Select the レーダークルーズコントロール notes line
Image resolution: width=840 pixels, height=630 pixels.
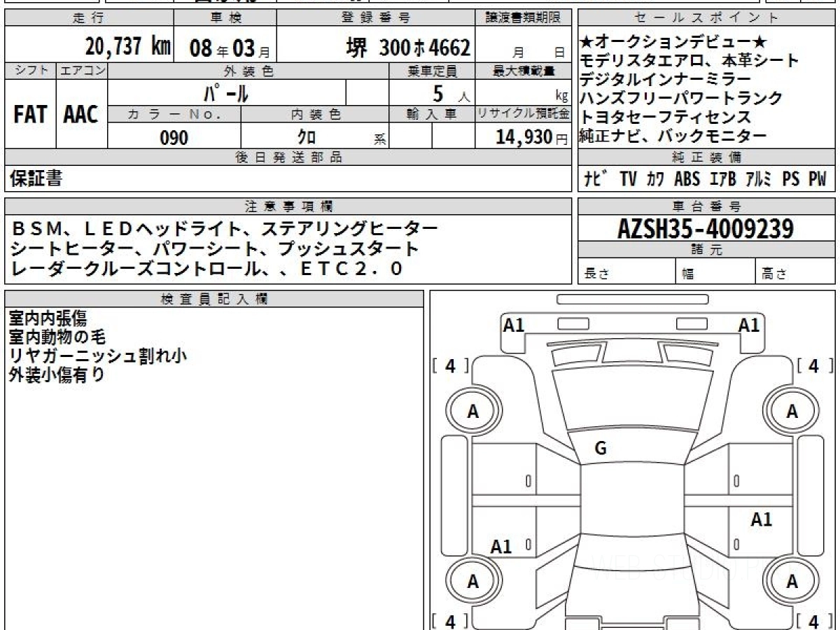(x=207, y=269)
